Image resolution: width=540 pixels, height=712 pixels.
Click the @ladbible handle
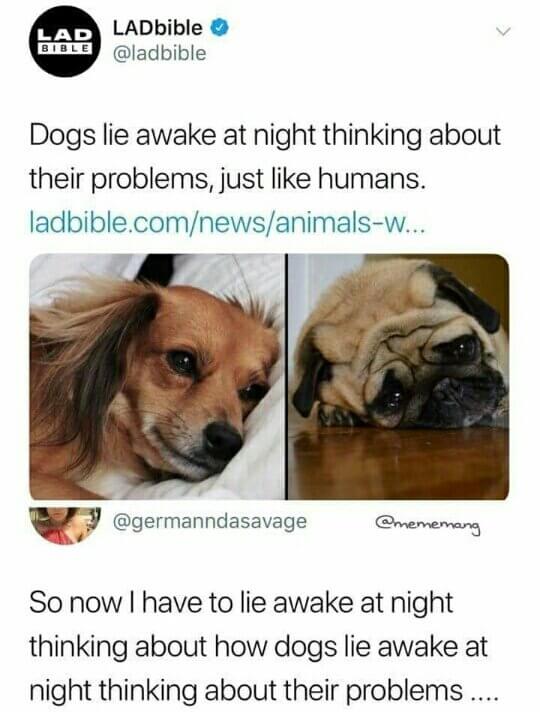coord(159,53)
